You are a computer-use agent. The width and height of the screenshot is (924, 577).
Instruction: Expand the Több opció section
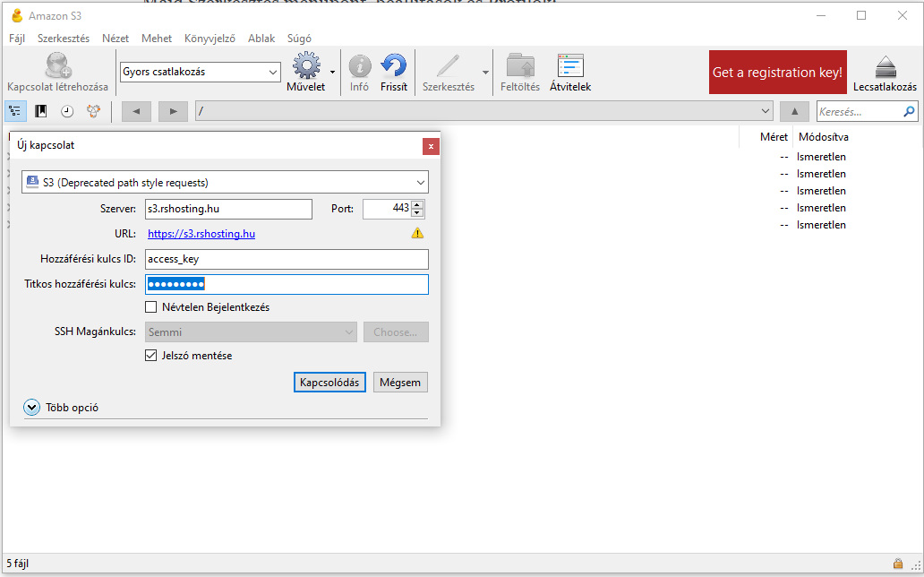click(32, 408)
